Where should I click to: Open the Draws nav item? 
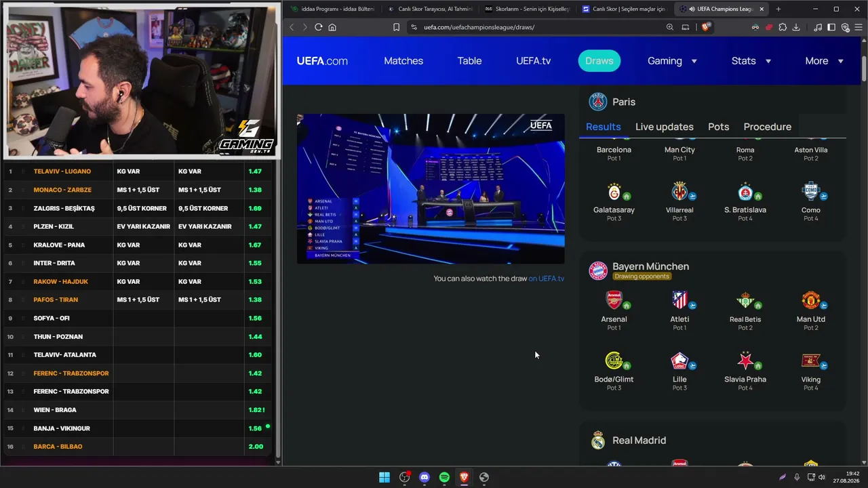(599, 61)
